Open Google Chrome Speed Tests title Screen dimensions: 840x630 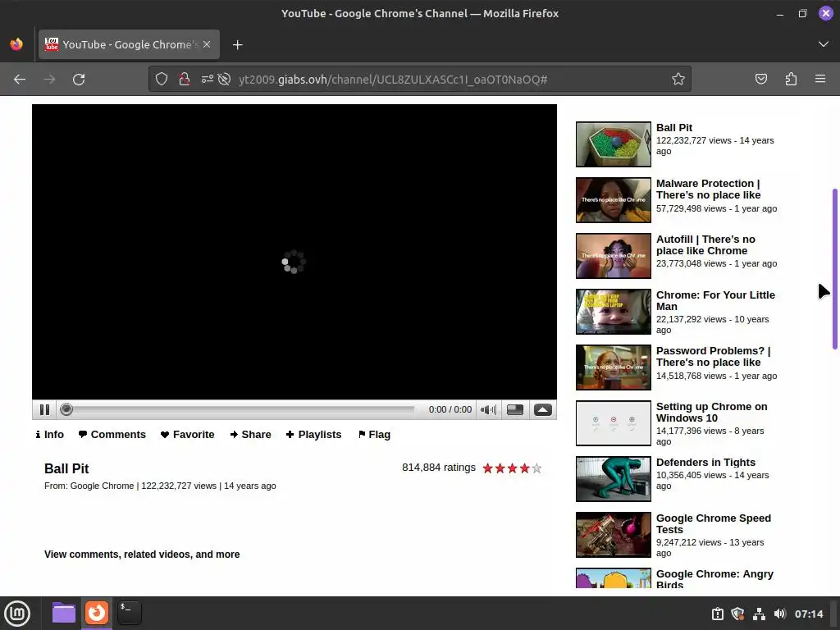[x=714, y=523]
